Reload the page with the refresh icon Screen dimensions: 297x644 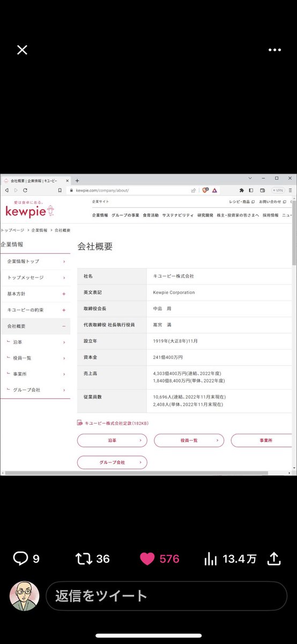pyautogui.click(x=25, y=190)
